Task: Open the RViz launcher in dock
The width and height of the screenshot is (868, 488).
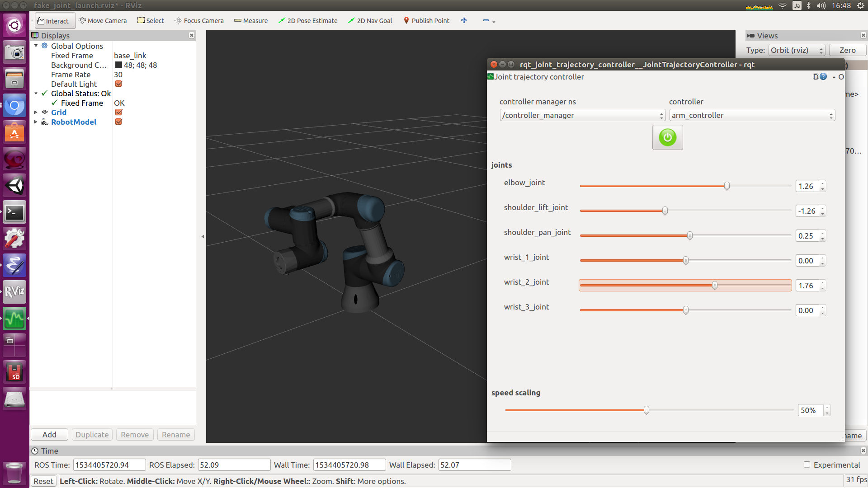Action: click(x=14, y=292)
